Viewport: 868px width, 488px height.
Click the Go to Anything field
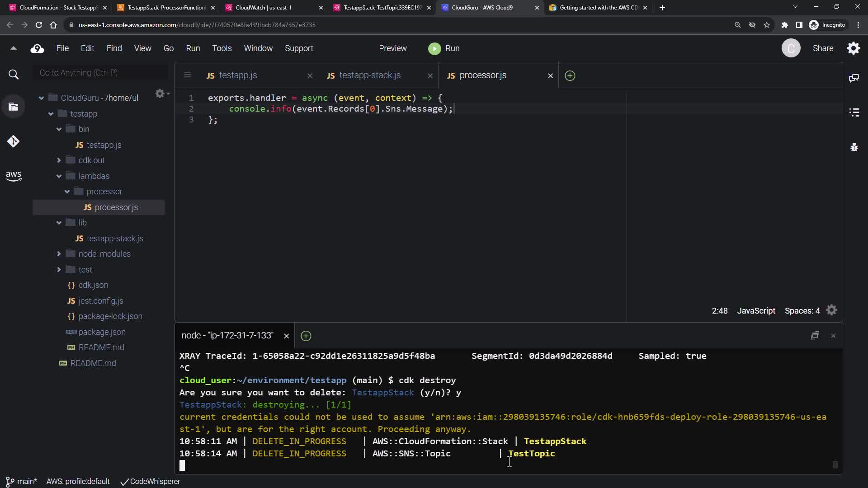(100, 73)
